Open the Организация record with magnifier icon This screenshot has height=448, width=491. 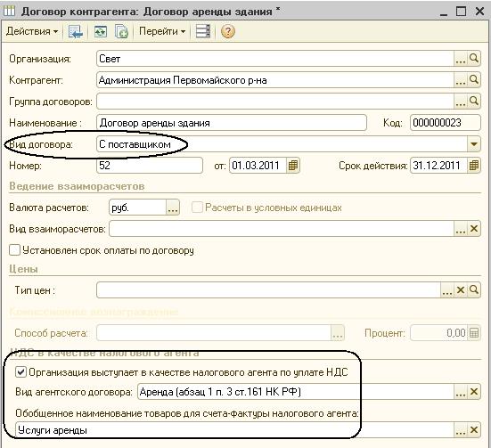tap(474, 59)
